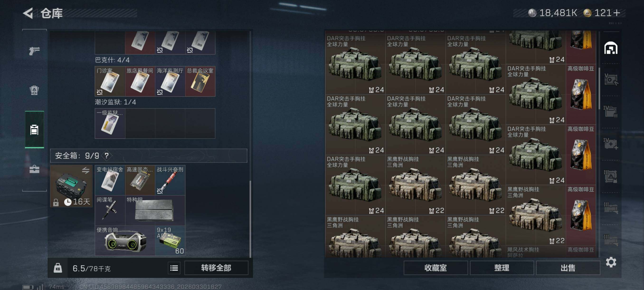Open the 收藏室 collection room
The image size is (644, 290).
[436, 268]
